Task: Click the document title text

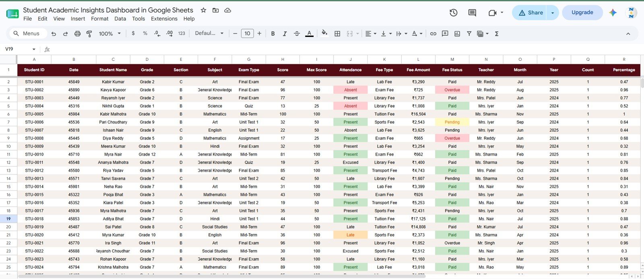Action: tap(108, 10)
